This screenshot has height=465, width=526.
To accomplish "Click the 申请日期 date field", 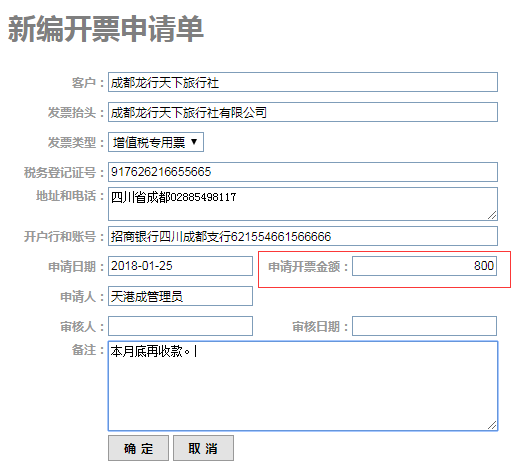I will [180, 266].
